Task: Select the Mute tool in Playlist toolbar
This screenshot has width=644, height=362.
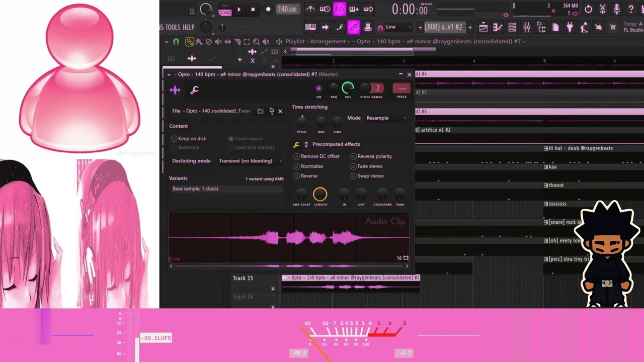Action: point(218,42)
